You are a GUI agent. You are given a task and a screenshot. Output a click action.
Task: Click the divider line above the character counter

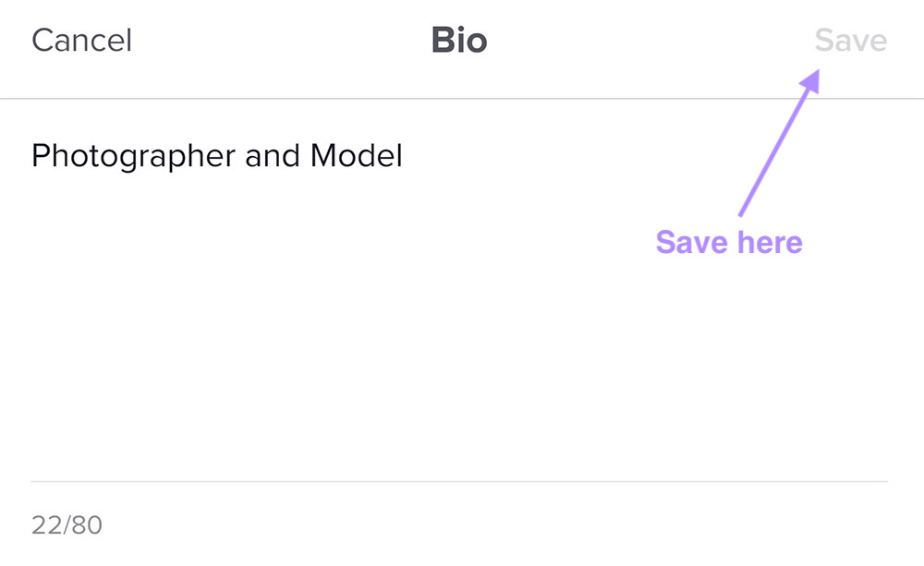click(459, 481)
